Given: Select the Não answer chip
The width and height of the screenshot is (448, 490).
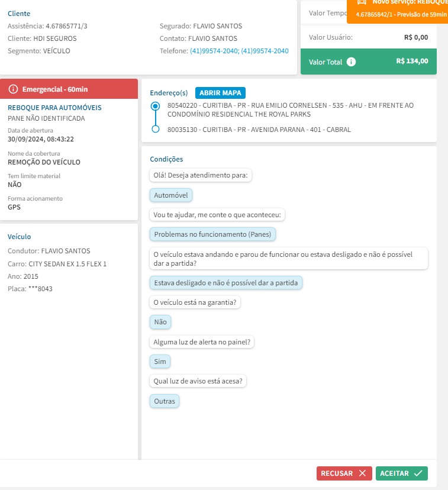Looking at the screenshot, I should click(160, 322).
